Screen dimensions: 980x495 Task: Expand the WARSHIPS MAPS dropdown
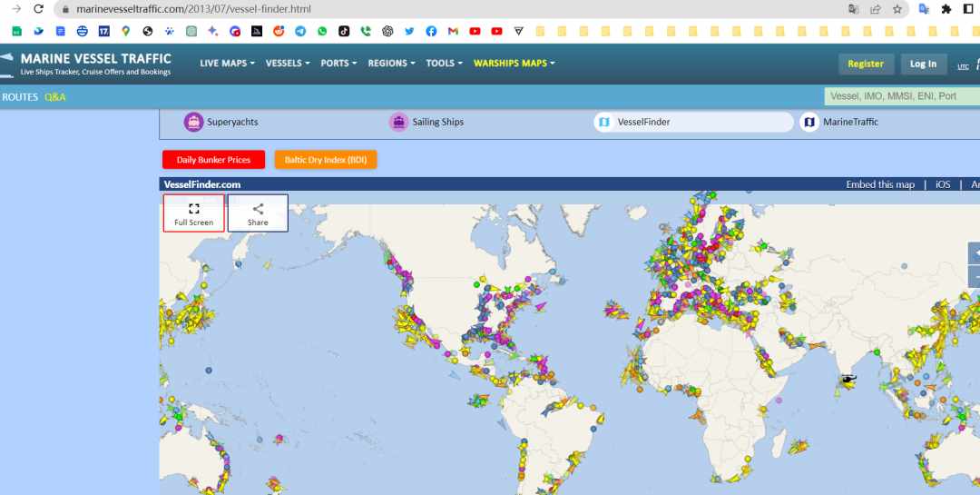tap(514, 64)
